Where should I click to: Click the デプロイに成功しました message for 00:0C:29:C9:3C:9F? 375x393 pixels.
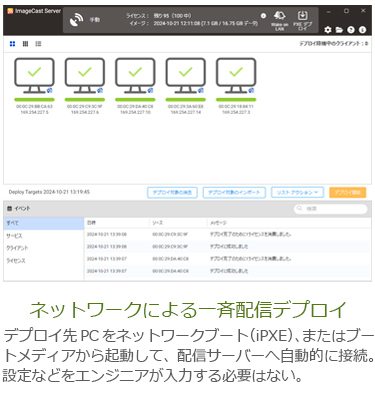[229, 246]
